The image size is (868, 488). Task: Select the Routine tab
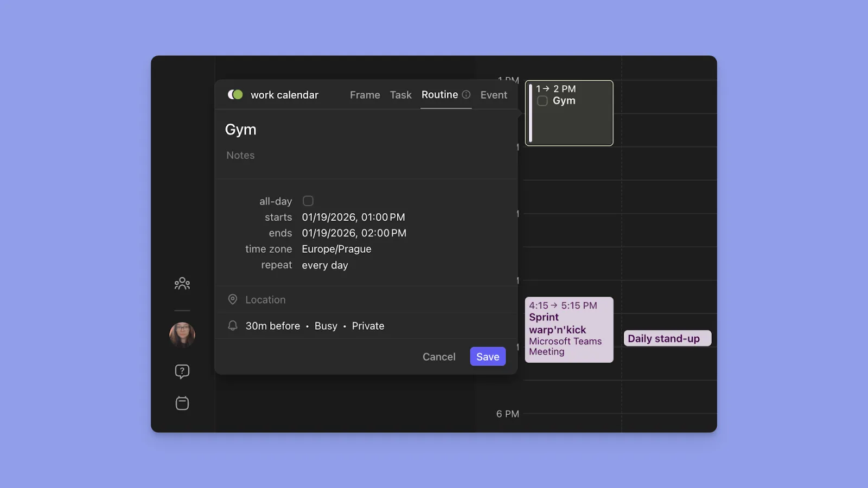439,95
